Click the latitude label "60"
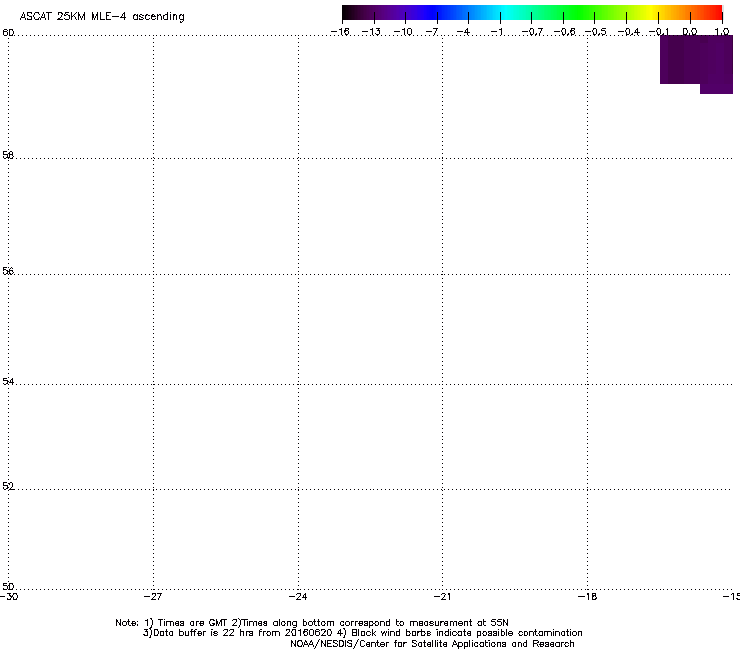The width and height of the screenshot is (740, 650). click(8, 33)
